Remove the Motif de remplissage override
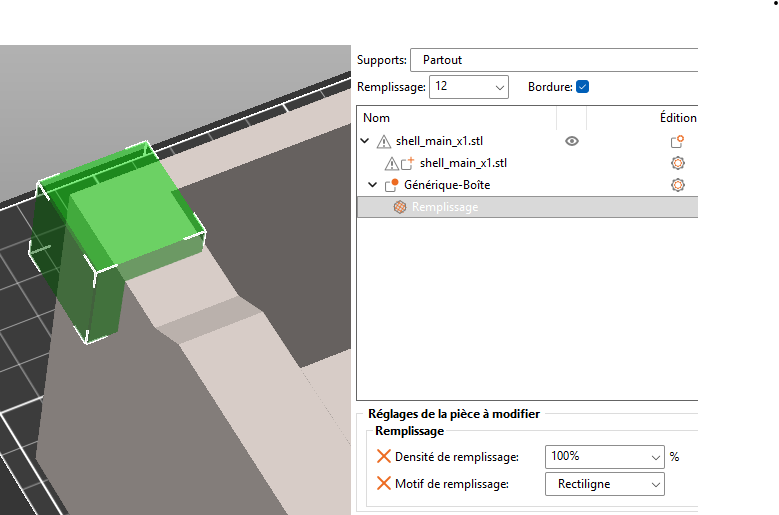 (x=384, y=484)
